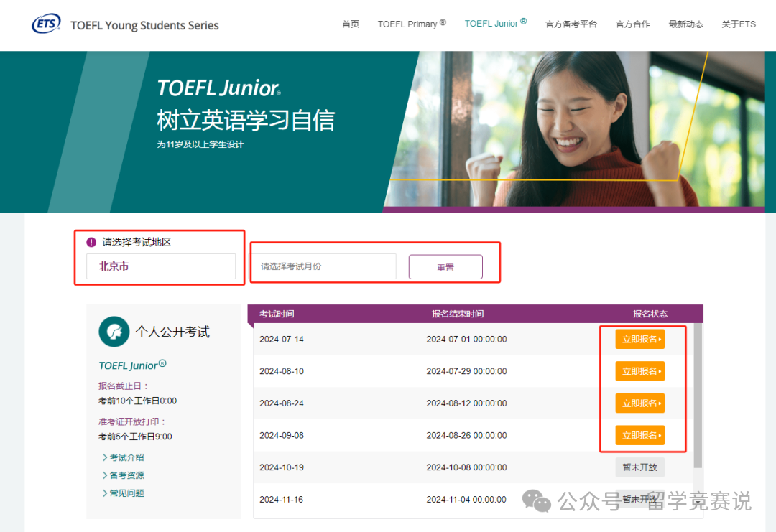Click the exam date 2024-09-08
Image resolution: width=776 pixels, height=532 pixels.
pyautogui.click(x=282, y=436)
